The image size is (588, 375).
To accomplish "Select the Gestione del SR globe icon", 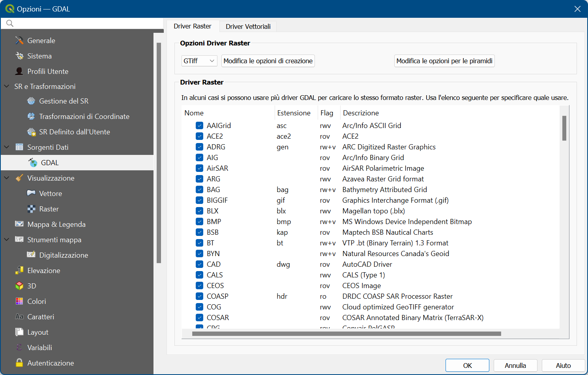I will (31, 101).
